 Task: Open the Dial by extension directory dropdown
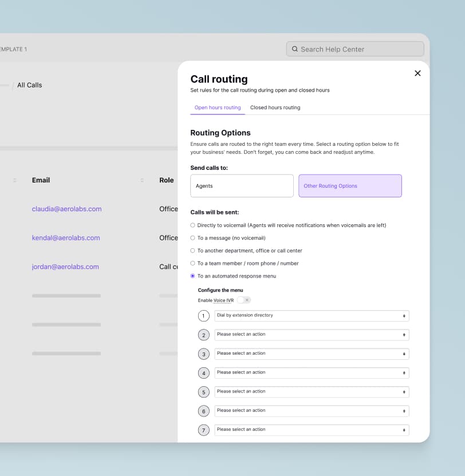(312, 316)
